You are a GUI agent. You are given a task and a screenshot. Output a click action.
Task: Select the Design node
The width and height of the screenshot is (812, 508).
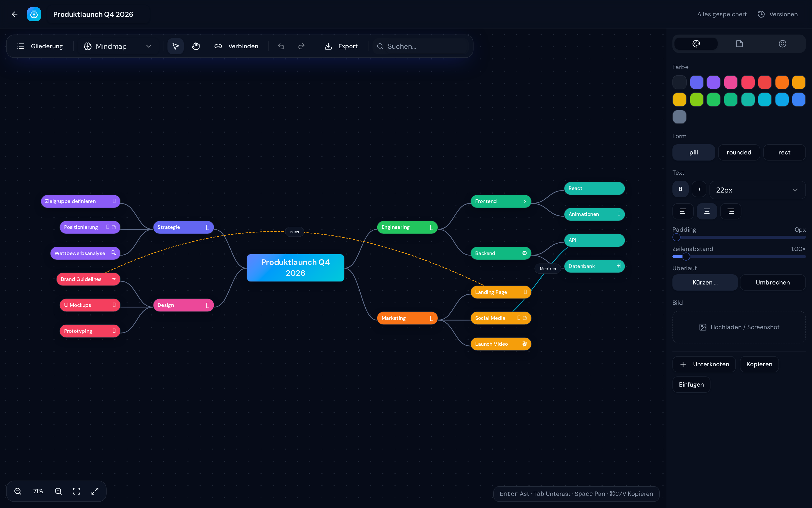pyautogui.click(x=183, y=305)
